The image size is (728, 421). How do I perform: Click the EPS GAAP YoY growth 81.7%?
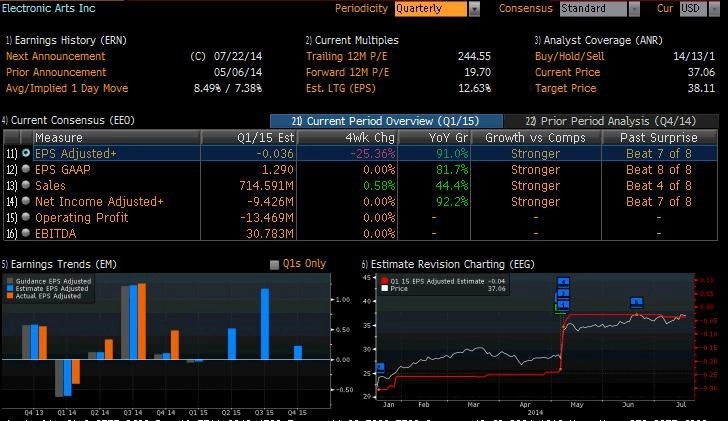[x=452, y=170]
